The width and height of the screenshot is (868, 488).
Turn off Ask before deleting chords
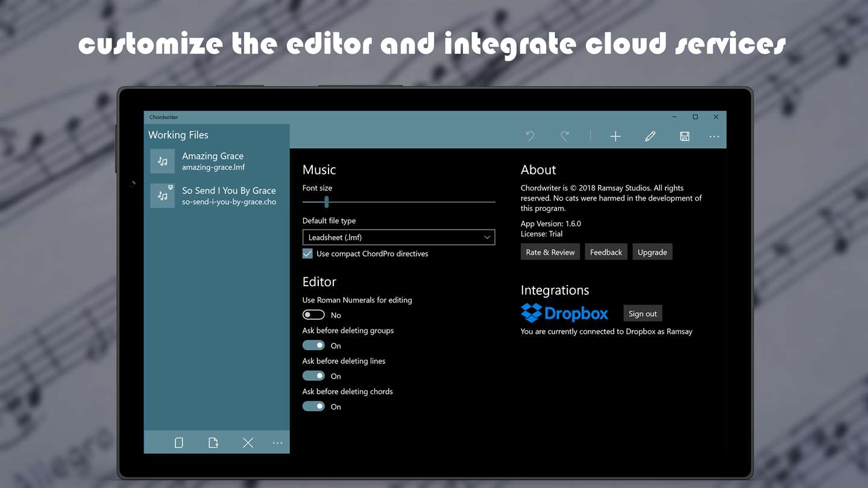click(x=313, y=406)
